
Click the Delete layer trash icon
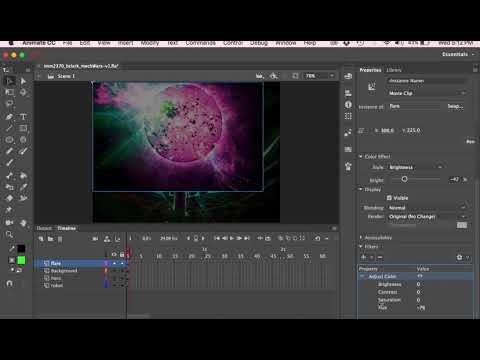pos(60,239)
